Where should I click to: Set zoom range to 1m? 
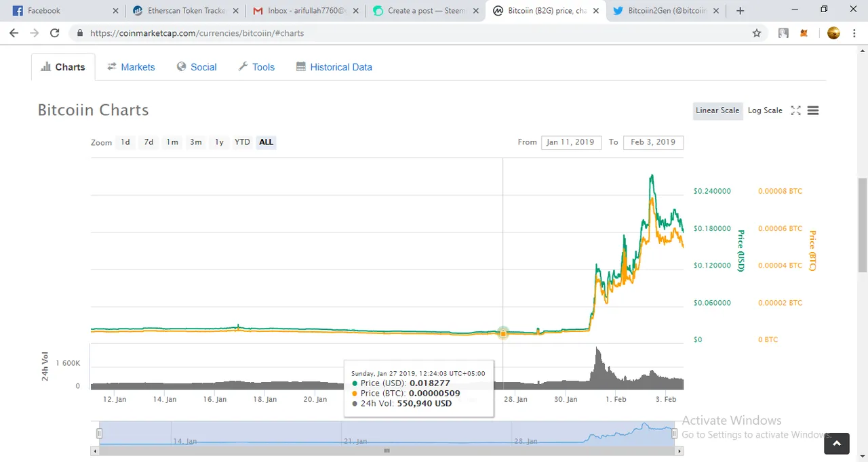(172, 142)
